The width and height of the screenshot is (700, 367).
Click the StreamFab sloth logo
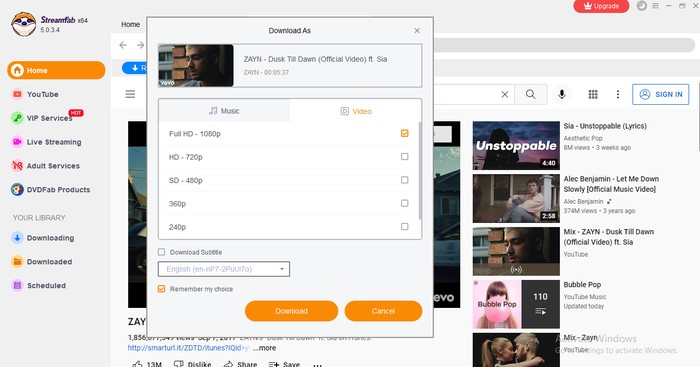coord(24,24)
